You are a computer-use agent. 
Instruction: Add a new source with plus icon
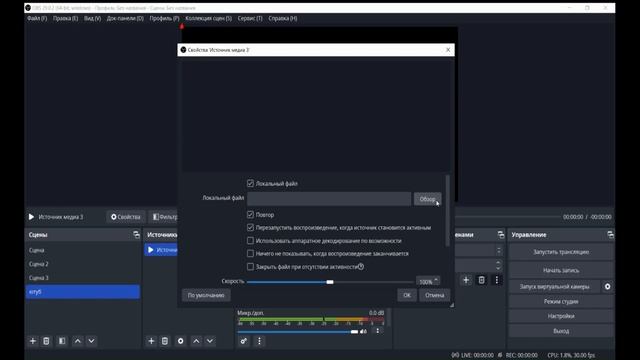click(151, 341)
